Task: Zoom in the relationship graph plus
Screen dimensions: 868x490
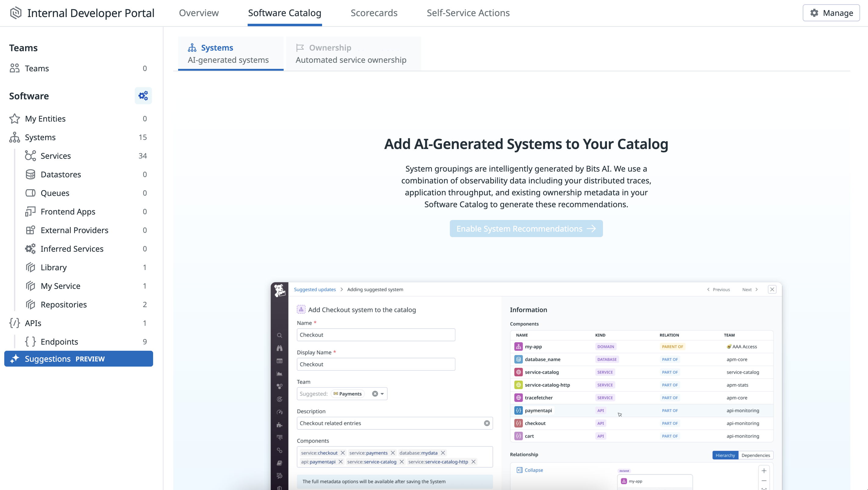Action: pos(764,471)
